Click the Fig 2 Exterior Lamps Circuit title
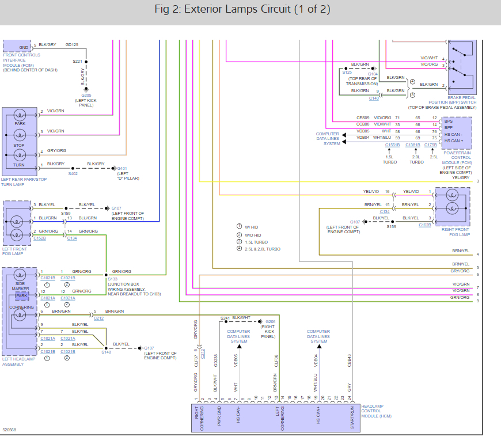 (x=242, y=9)
